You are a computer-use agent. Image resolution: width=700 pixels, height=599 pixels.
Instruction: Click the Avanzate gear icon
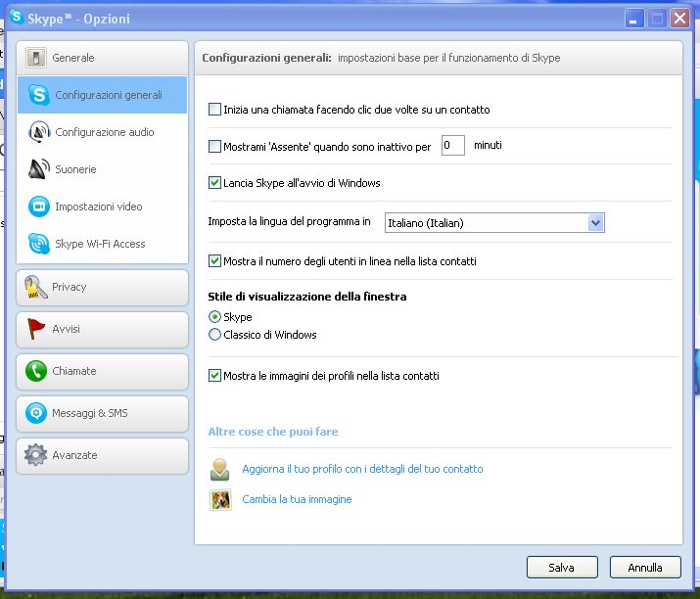point(36,455)
